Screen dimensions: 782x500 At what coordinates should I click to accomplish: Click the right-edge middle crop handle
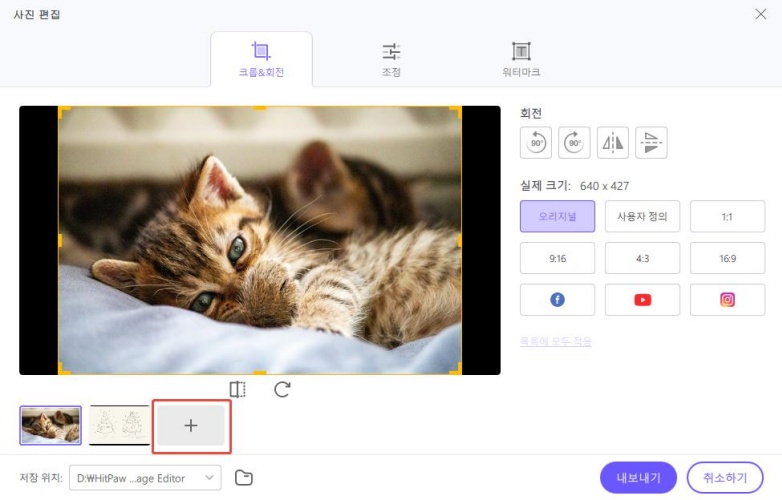pyautogui.click(x=459, y=240)
